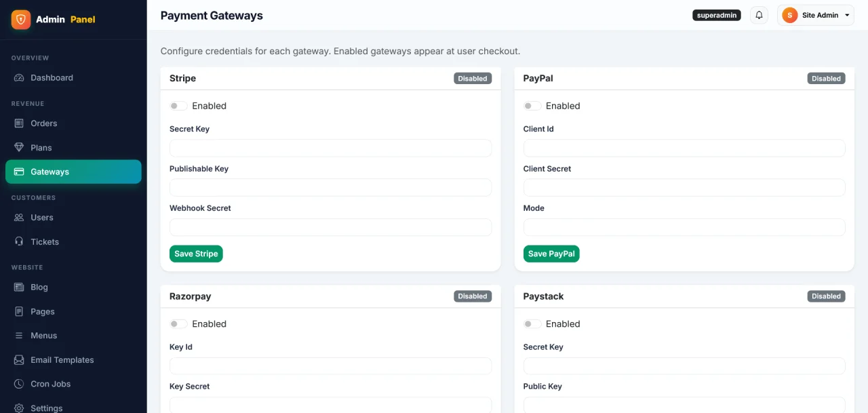The width and height of the screenshot is (868, 413).
Task: Open notifications bell
Action: (759, 15)
